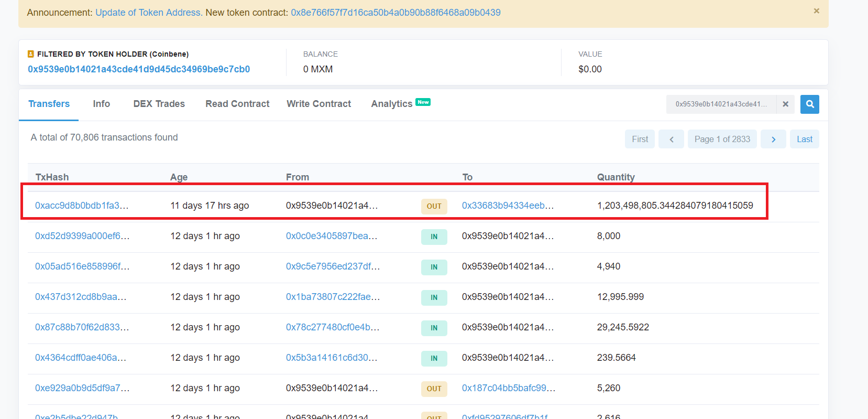Click the 0 MXM balance value

click(x=318, y=69)
